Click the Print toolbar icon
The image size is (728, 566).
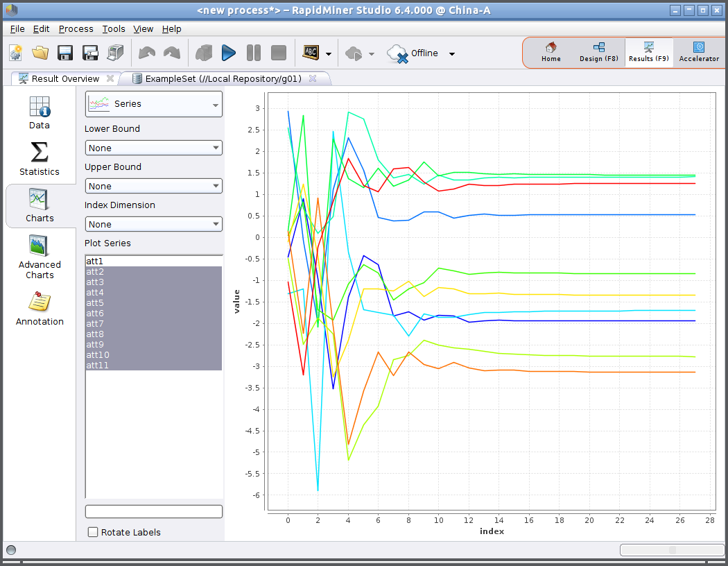click(x=115, y=53)
